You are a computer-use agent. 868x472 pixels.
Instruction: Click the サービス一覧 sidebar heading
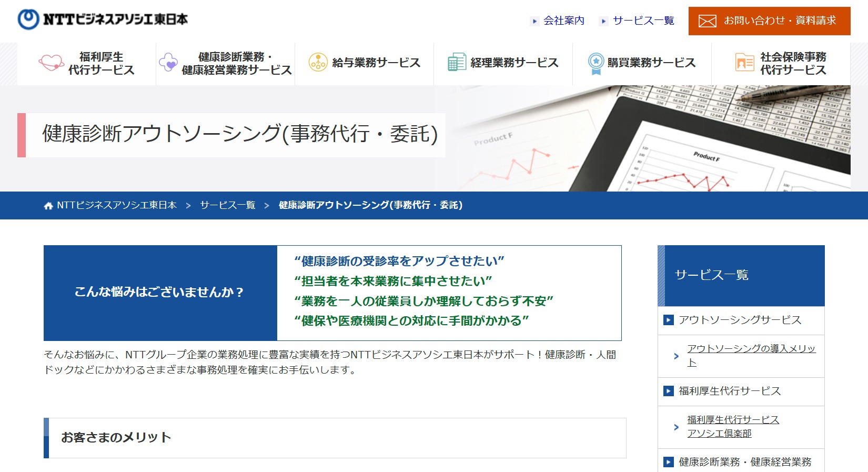click(741, 275)
